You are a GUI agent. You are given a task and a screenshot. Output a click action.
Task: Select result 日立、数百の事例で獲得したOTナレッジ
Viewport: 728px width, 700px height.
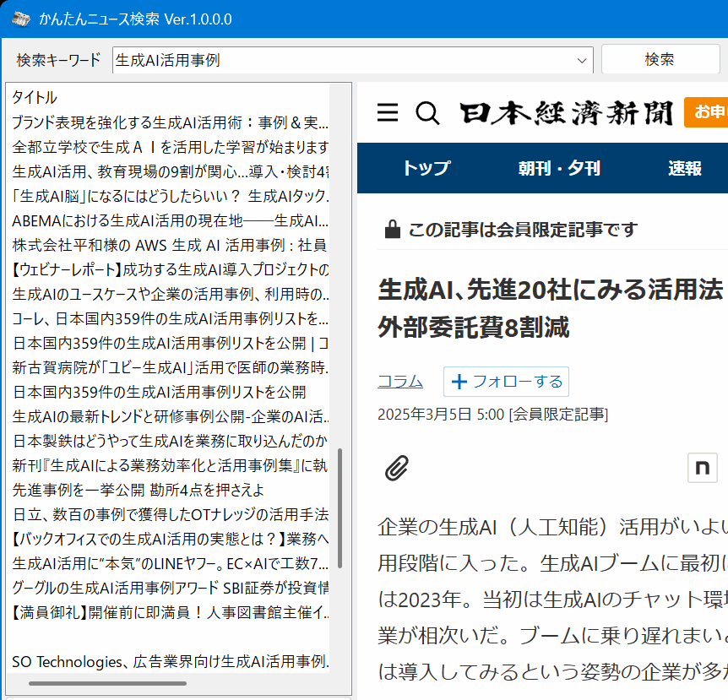(x=170, y=515)
